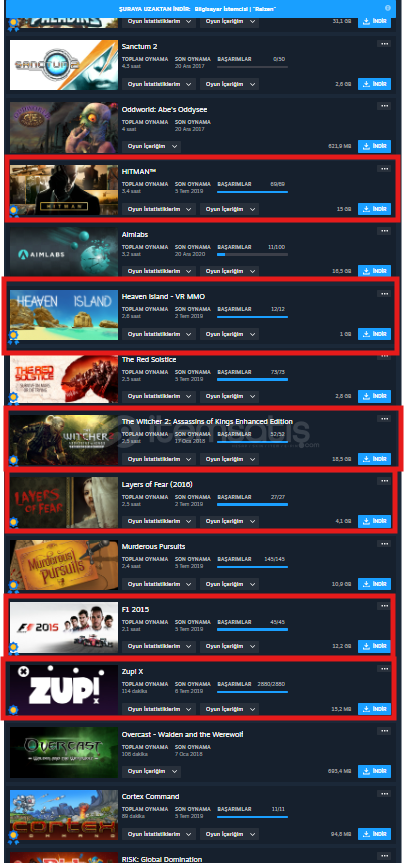Click the Aimlabs achievements progress bar
This screenshot has height=863, width=404.
pos(252,254)
